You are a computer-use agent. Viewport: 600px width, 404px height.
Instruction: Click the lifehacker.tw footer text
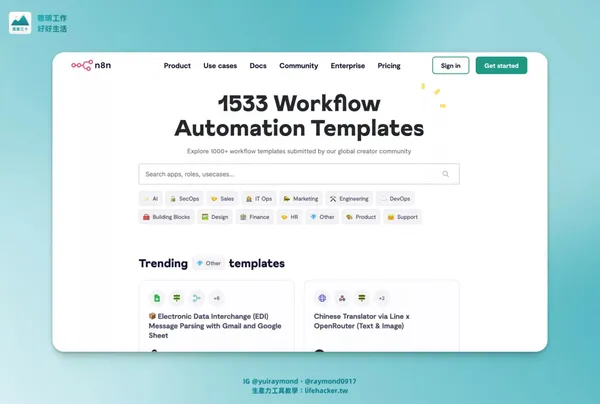[326, 391]
